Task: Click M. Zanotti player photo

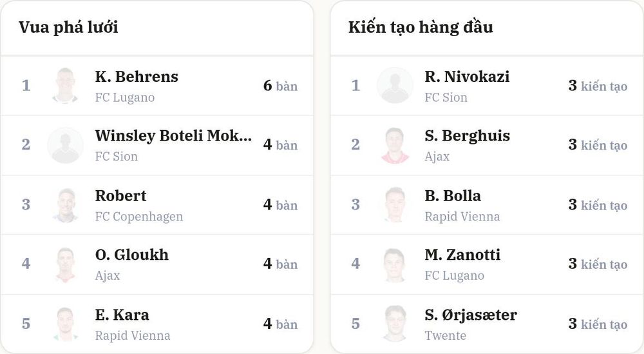Action: pos(395,264)
